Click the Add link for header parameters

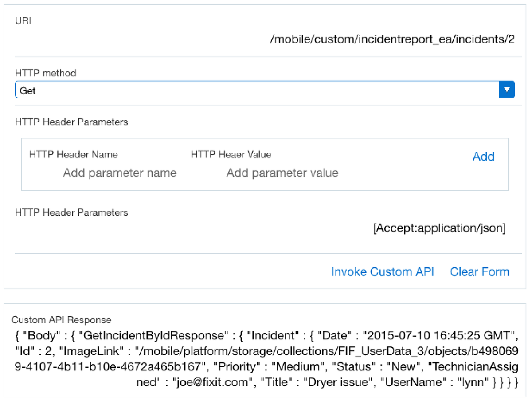pos(483,157)
